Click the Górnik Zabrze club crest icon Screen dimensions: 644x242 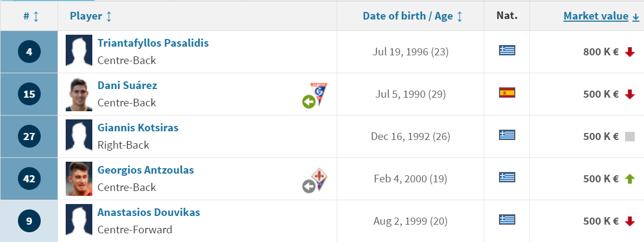coord(319,94)
